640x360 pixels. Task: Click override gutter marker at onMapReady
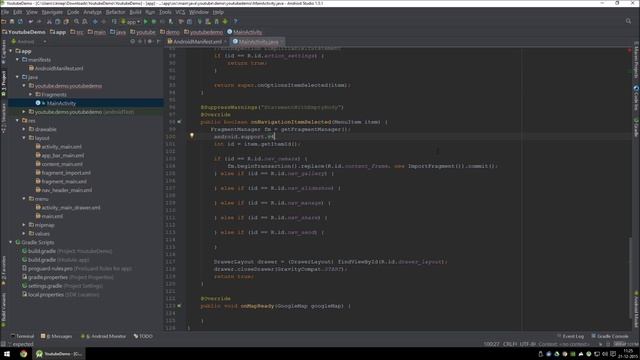coord(180,306)
